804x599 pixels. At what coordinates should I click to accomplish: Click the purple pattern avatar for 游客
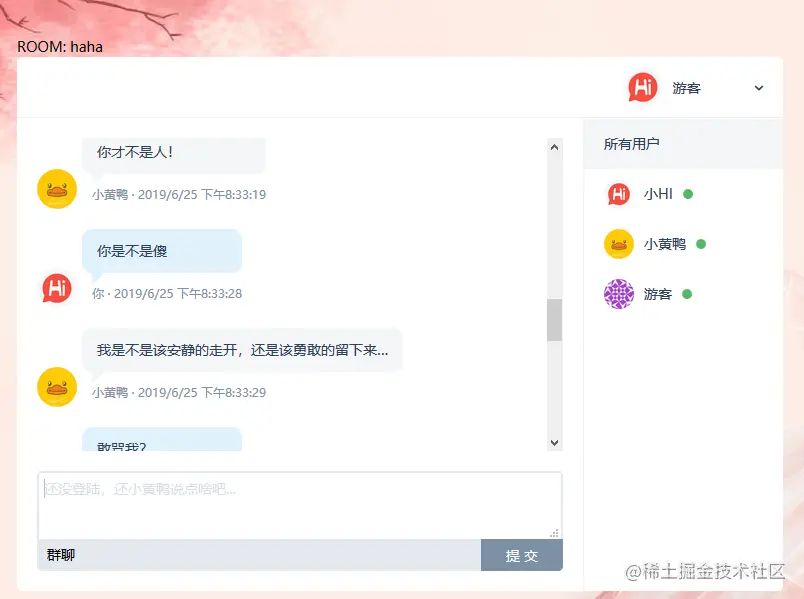(619, 294)
